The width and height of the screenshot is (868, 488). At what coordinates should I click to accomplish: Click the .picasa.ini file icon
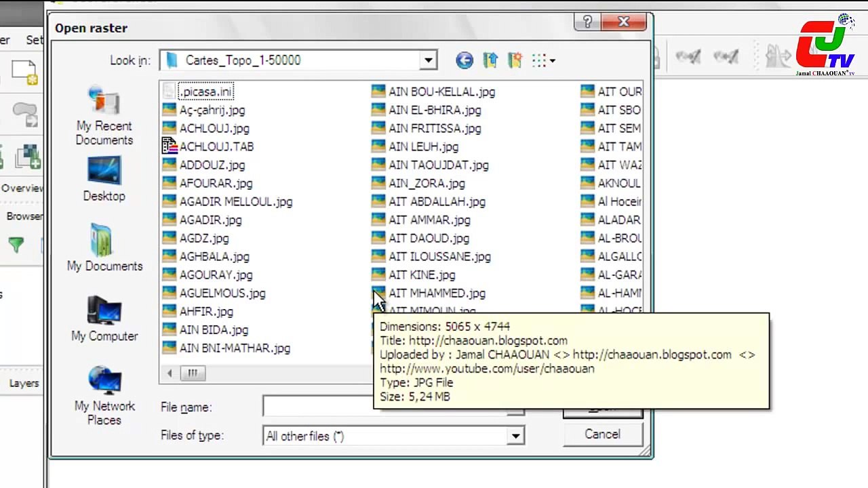pos(170,91)
